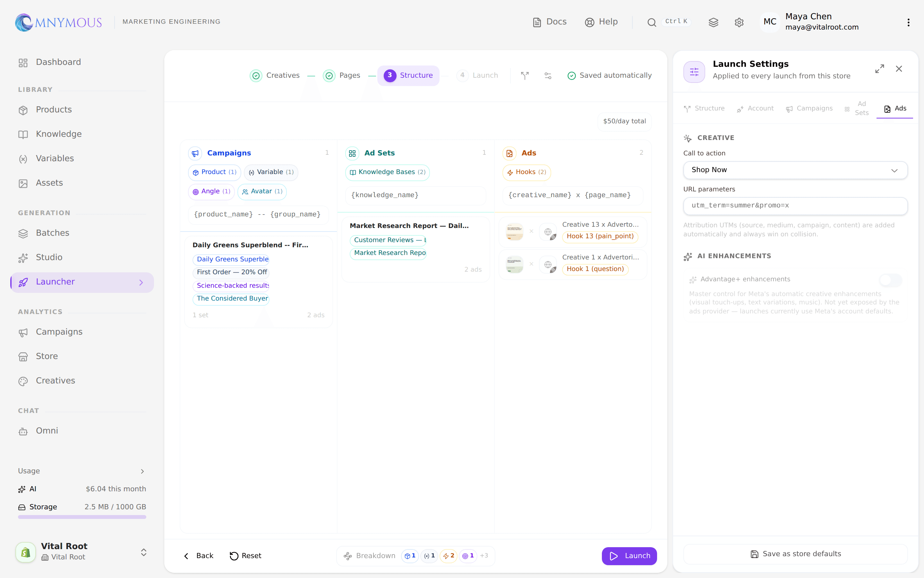Viewport: 924px width, 578px height.
Task: Click the Back button
Action: coord(199,556)
